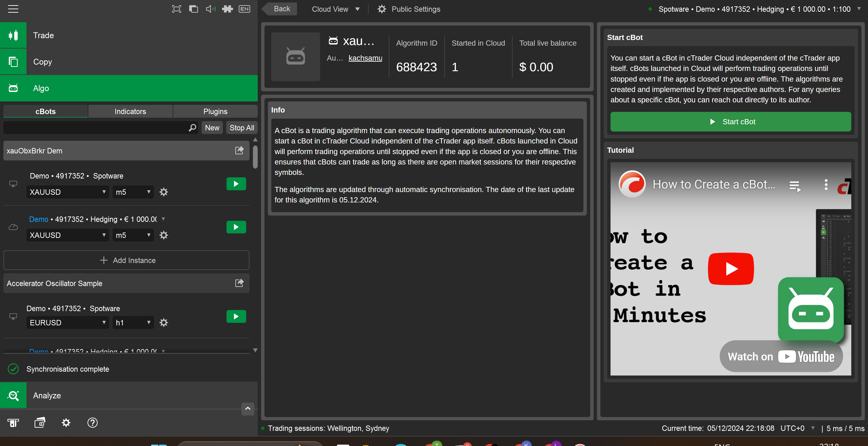Click the YouTube channel logo avatar
This screenshot has width=868, height=446.
click(632, 184)
